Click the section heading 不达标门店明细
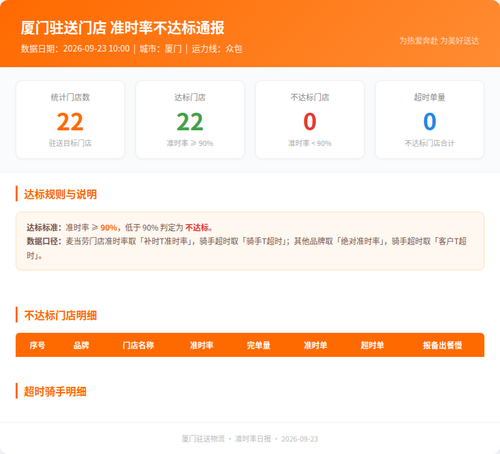Viewport: 500px width, 454px height. click(x=60, y=315)
